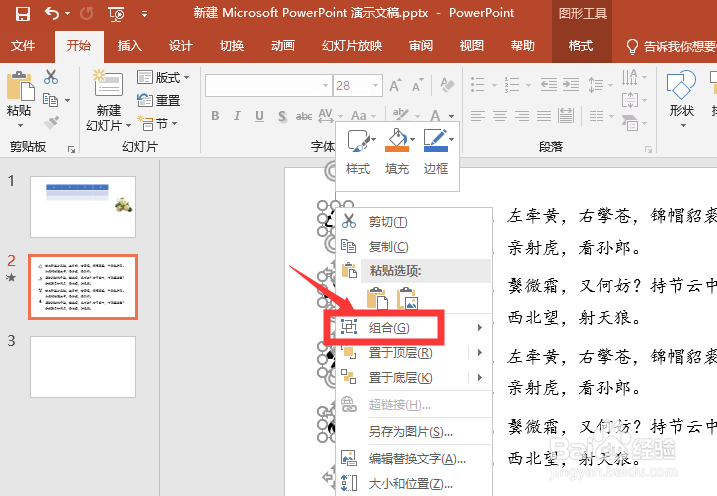
Task: Clear all formatting with the eraser A icon
Action: (x=447, y=85)
